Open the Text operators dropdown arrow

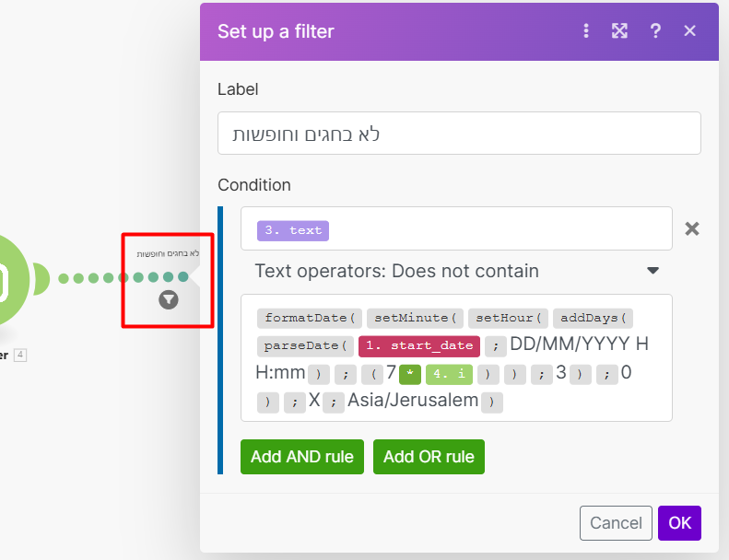click(653, 271)
